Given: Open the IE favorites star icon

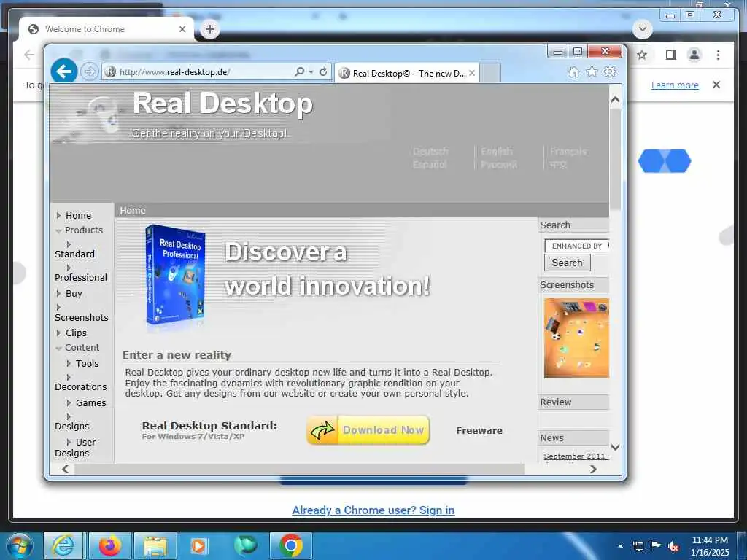Looking at the screenshot, I should [x=592, y=72].
